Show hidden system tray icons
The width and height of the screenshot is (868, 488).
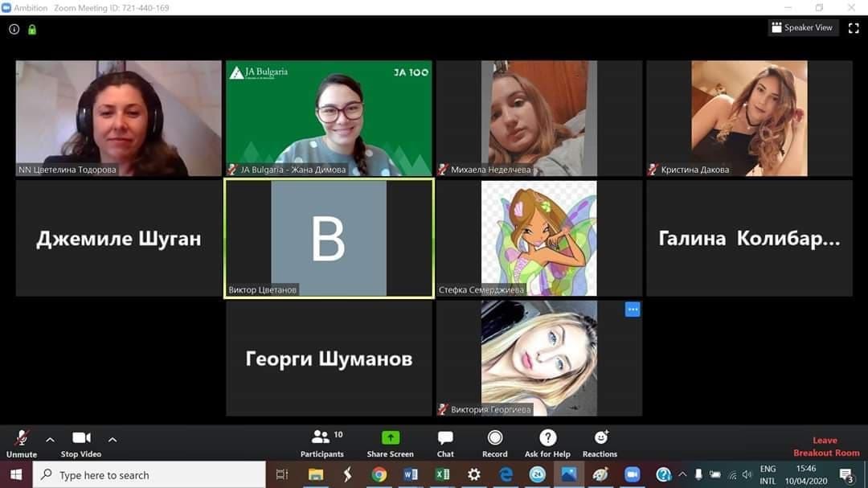682,474
